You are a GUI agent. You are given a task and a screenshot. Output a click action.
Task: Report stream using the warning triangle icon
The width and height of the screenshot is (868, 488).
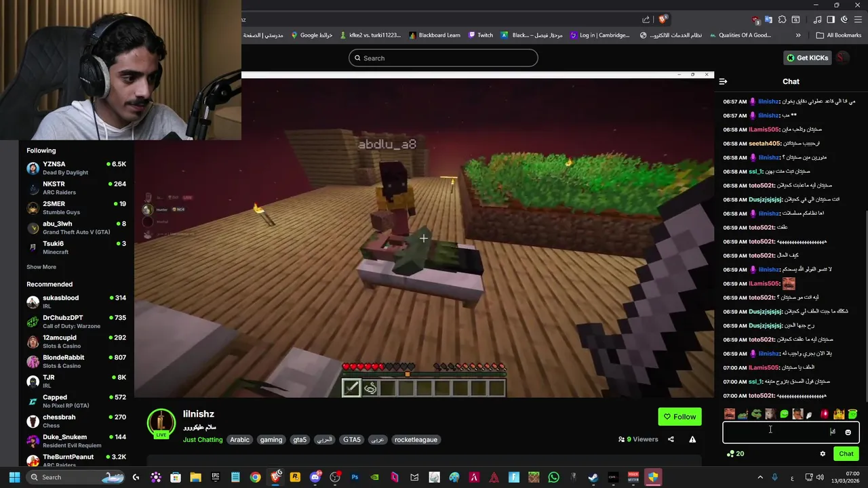click(x=692, y=439)
